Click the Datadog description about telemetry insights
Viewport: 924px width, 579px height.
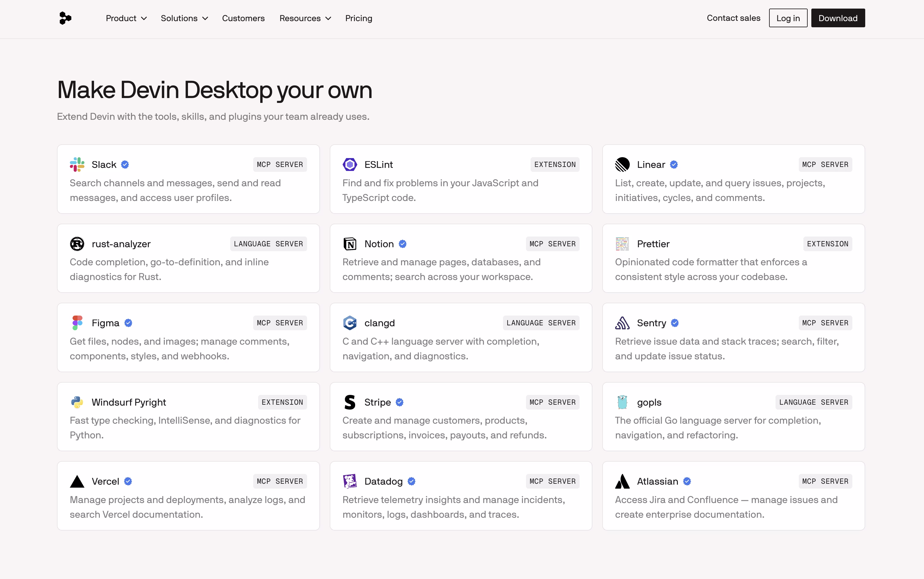click(454, 507)
